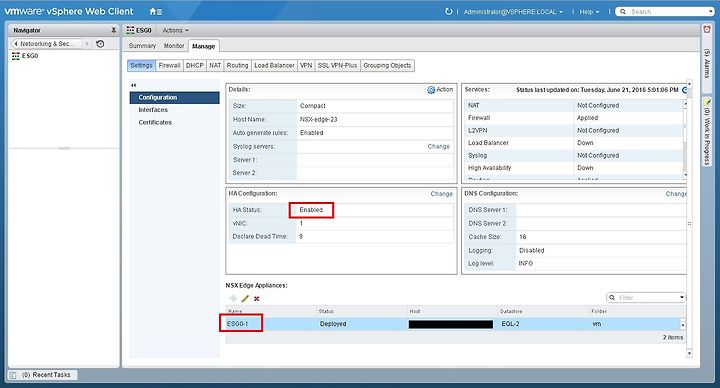The width and height of the screenshot is (720, 388).
Task: Open the Load Balancer sub-tab
Action: (x=274, y=66)
